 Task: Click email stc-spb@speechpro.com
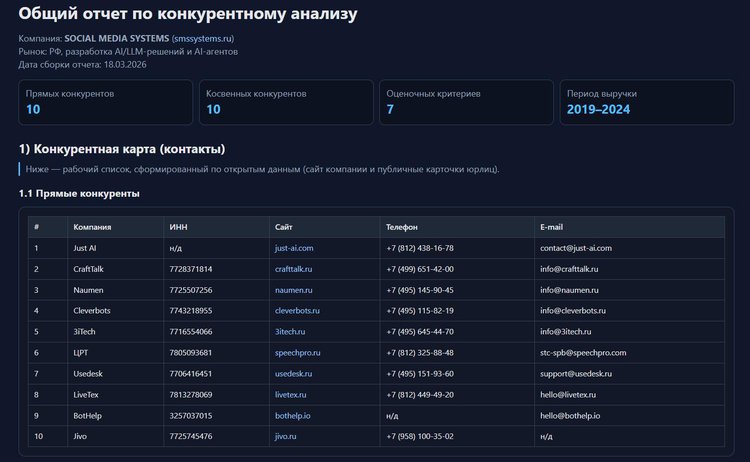pos(583,353)
